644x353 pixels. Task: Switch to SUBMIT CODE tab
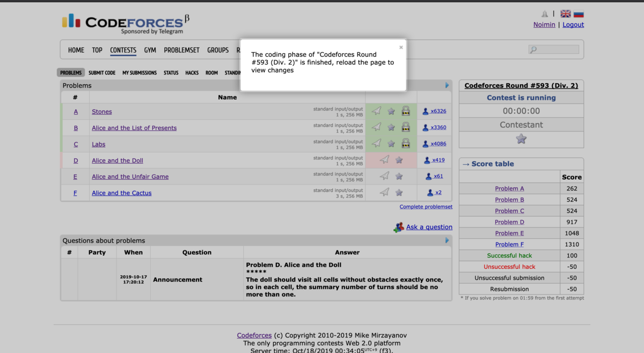tap(102, 72)
